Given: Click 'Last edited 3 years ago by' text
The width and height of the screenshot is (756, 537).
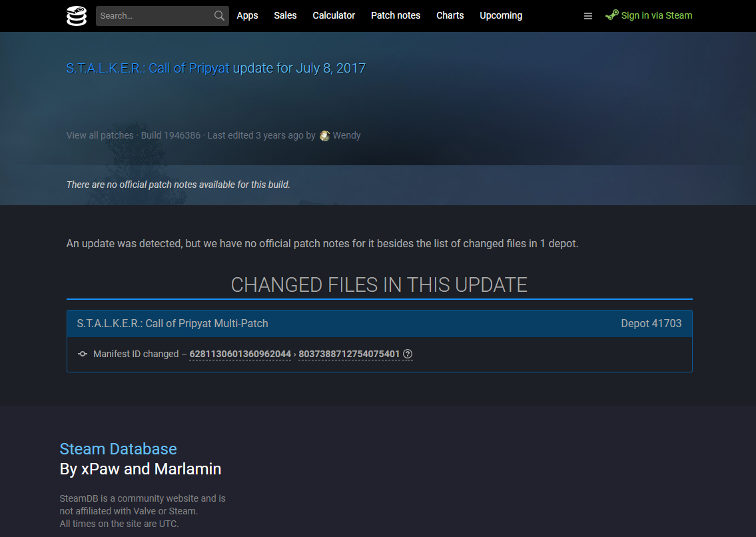Looking at the screenshot, I should 261,135.
